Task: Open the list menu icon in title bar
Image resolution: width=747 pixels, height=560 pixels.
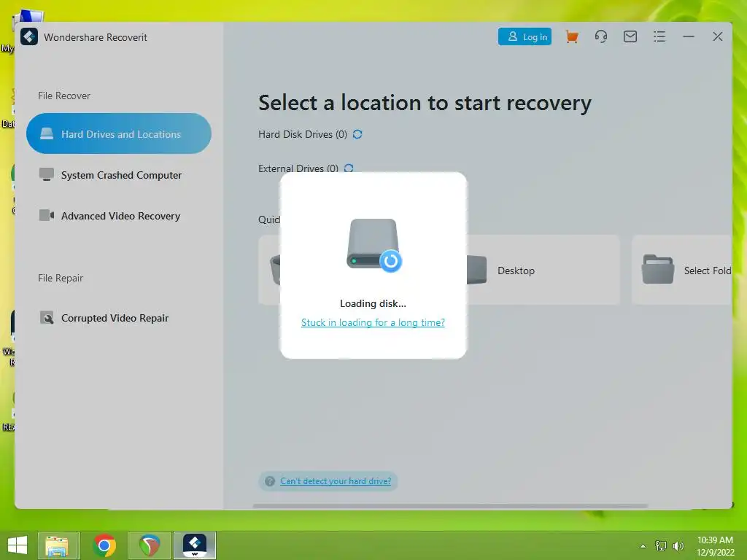Action: [x=659, y=36]
